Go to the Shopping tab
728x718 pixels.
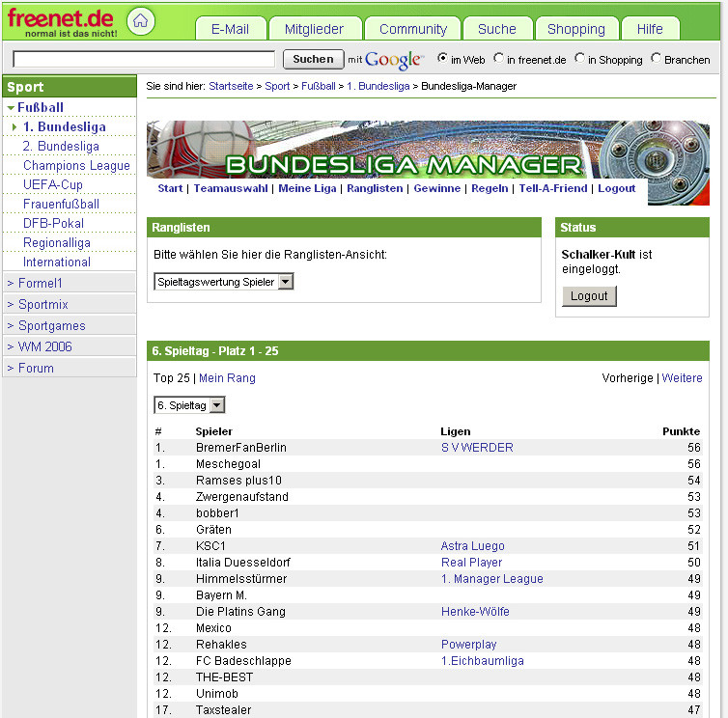tap(576, 29)
